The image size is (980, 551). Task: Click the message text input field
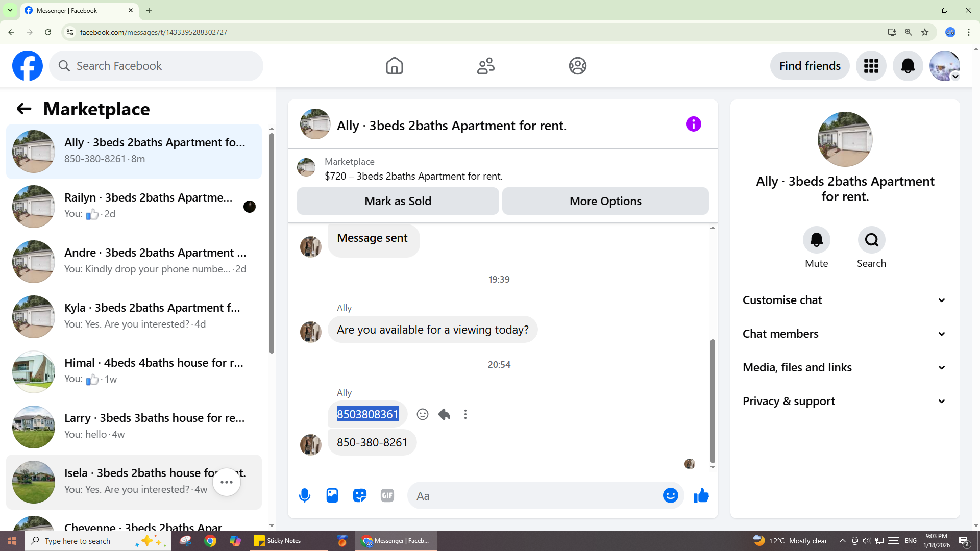tap(536, 495)
